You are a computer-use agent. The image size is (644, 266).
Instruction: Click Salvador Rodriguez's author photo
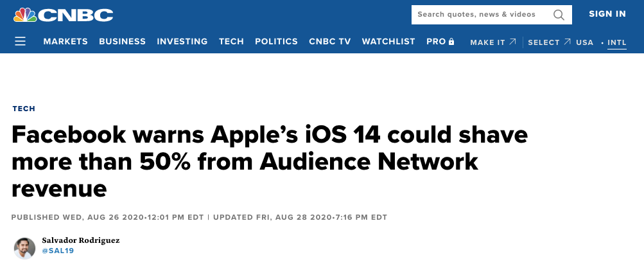click(24, 247)
